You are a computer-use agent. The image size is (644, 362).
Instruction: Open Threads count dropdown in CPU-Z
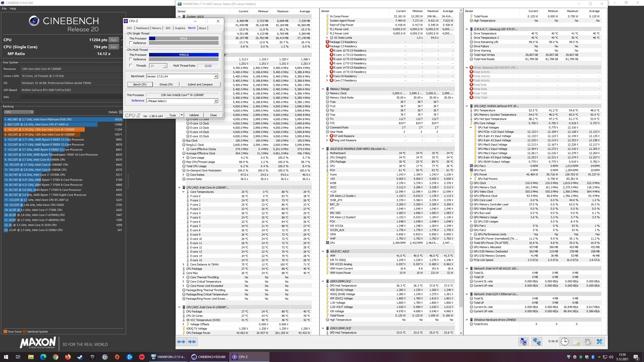click(x=165, y=66)
